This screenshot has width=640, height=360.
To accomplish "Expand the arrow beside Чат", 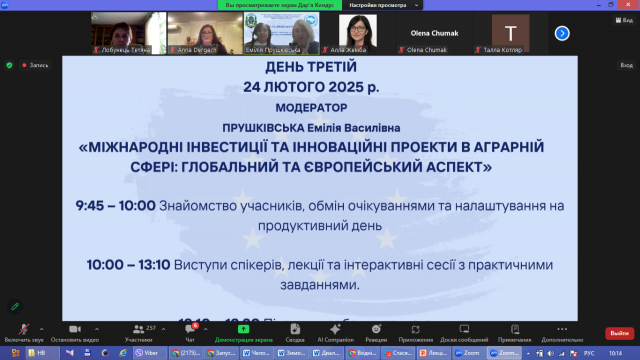I will coord(206,329).
